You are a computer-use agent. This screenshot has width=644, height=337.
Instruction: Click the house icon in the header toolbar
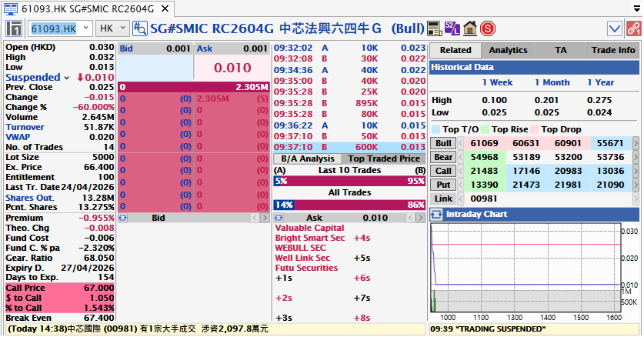(470, 29)
